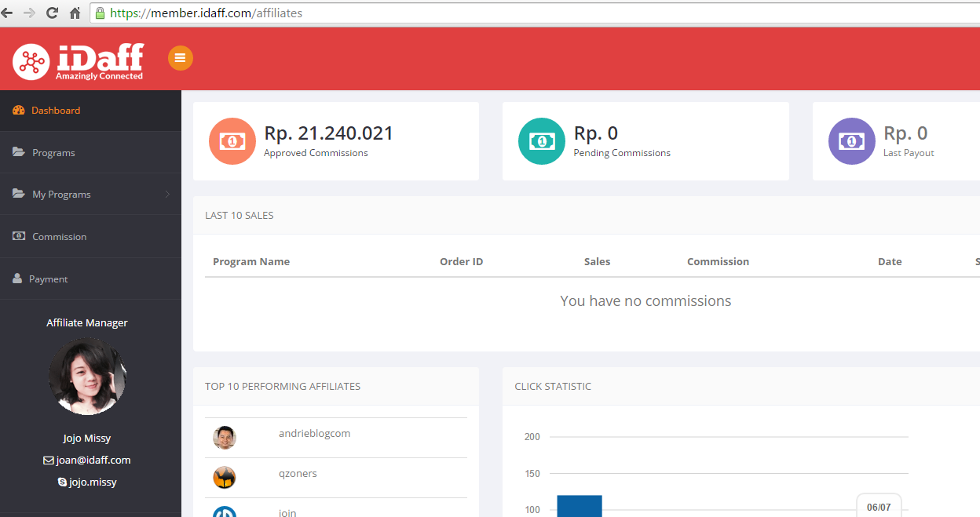Click the Last Payout label
The height and width of the screenshot is (517, 980).
click(909, 153)
